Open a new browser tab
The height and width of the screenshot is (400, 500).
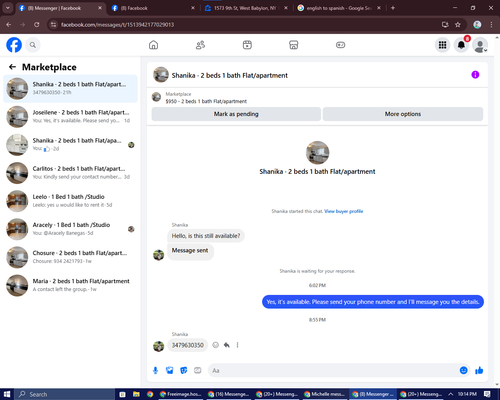point(393,8)
